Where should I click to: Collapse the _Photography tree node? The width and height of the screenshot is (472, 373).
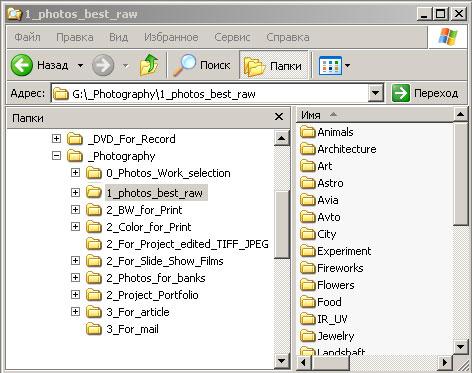click(56, 155)
